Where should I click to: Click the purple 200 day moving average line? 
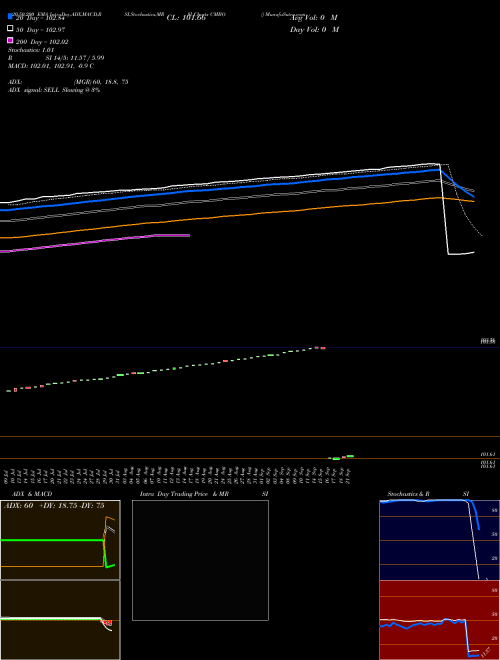(95, 244)
